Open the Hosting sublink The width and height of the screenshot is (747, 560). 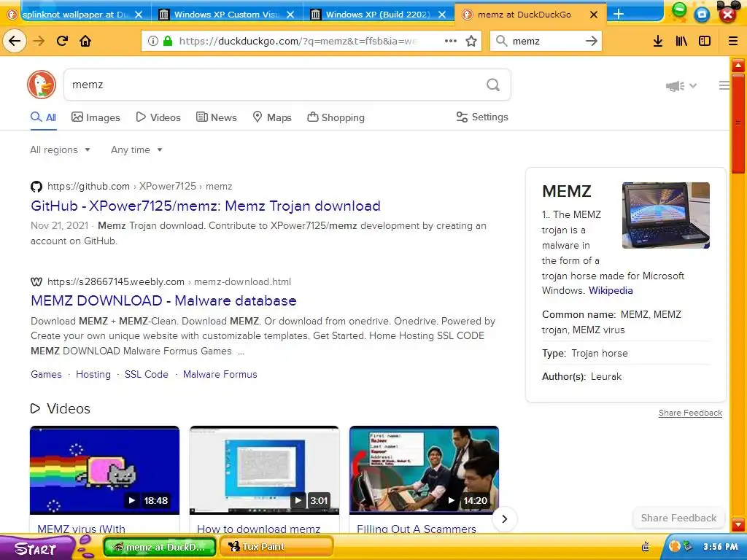click(93, 374)
